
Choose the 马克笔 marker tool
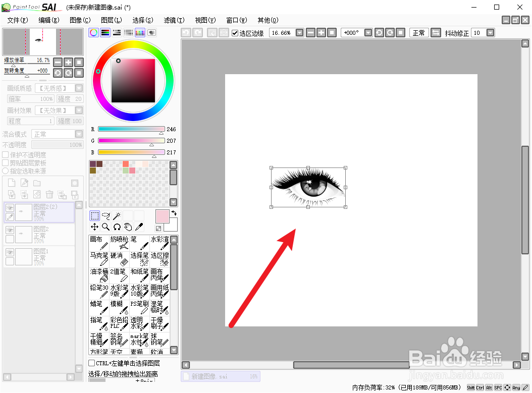[99, 259]
